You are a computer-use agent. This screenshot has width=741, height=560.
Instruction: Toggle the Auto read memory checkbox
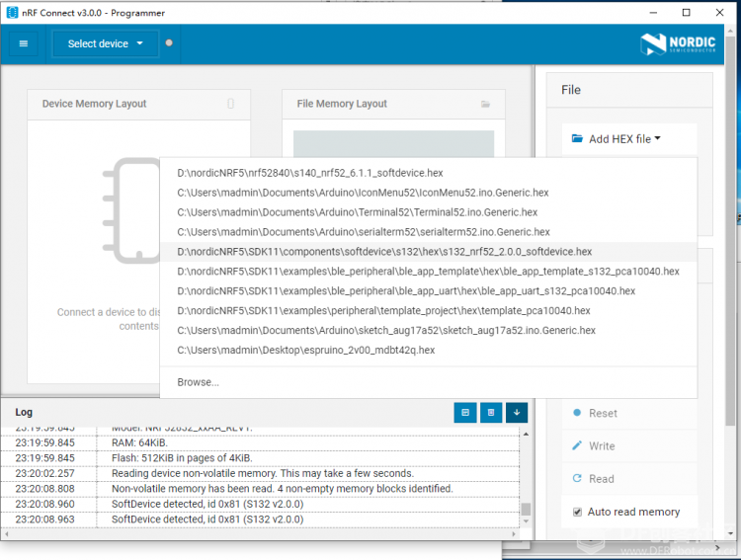coord(577,512)
